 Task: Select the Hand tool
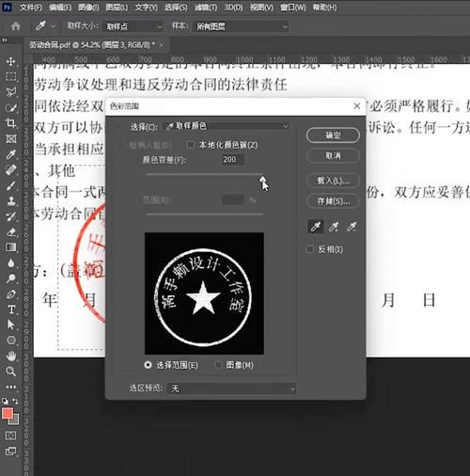11,356
